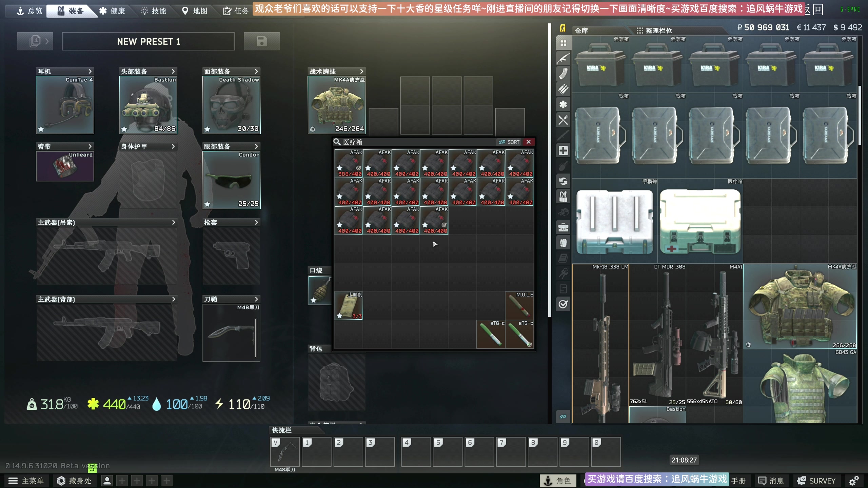The height and width of the screenshot is (488, 868).
Task: Click SORT in the 医疗箱 window
Action: [509, 142]
